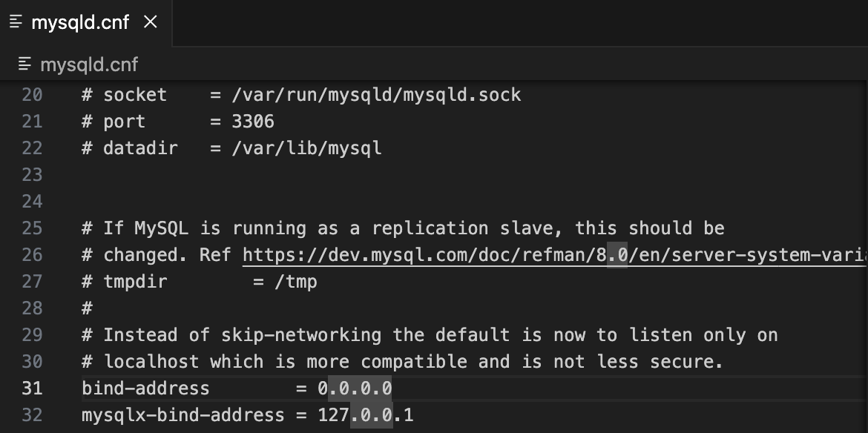The height and width of the screenshot is (433, 868).
Task: Click the socket path comment line
Action: pyautogui.click(x=301, y=95)
